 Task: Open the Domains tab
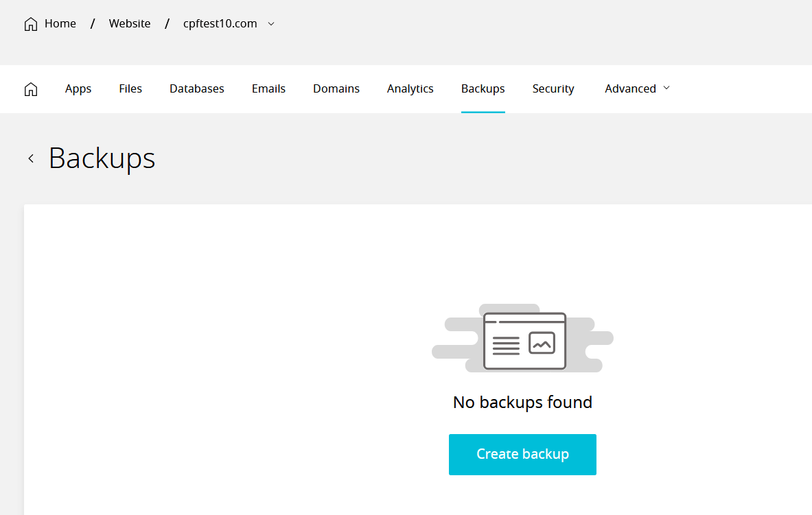(x=336, y=88)
